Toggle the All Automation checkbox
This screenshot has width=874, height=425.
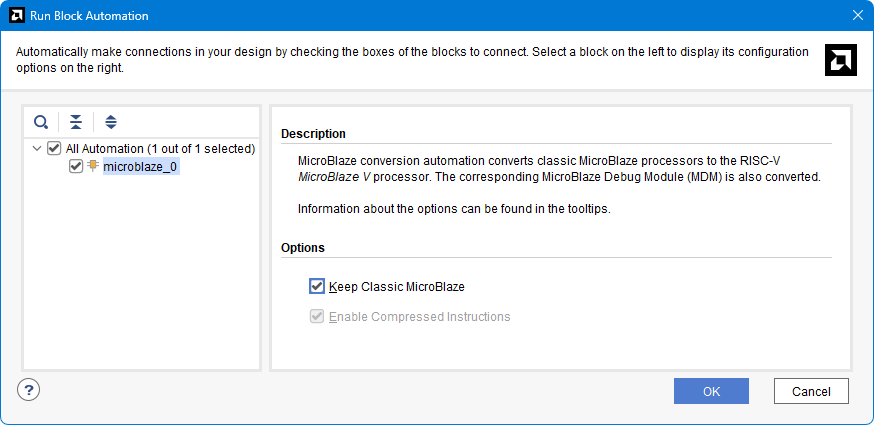click(x=54, y=148)
